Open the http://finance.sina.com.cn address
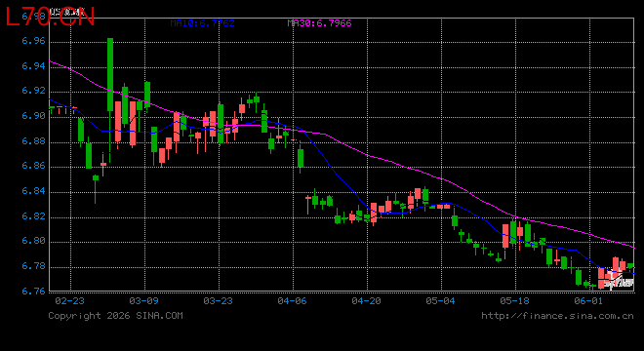 pos(557,316)
